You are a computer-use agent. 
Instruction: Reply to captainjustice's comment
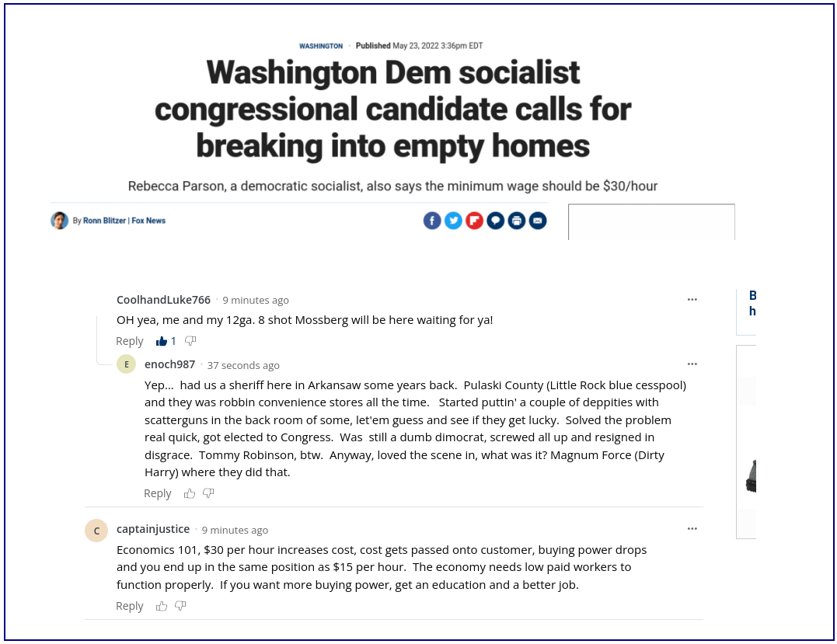(130, 606)
